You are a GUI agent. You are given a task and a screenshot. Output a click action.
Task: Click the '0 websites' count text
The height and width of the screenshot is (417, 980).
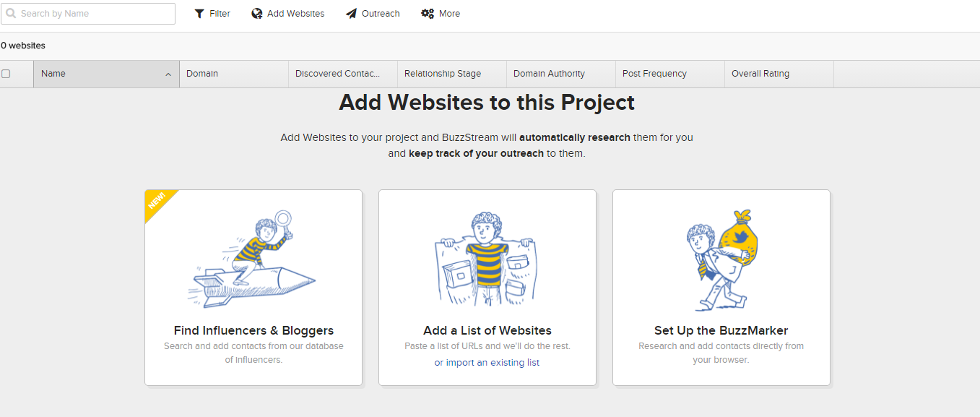tap(23, 46)
